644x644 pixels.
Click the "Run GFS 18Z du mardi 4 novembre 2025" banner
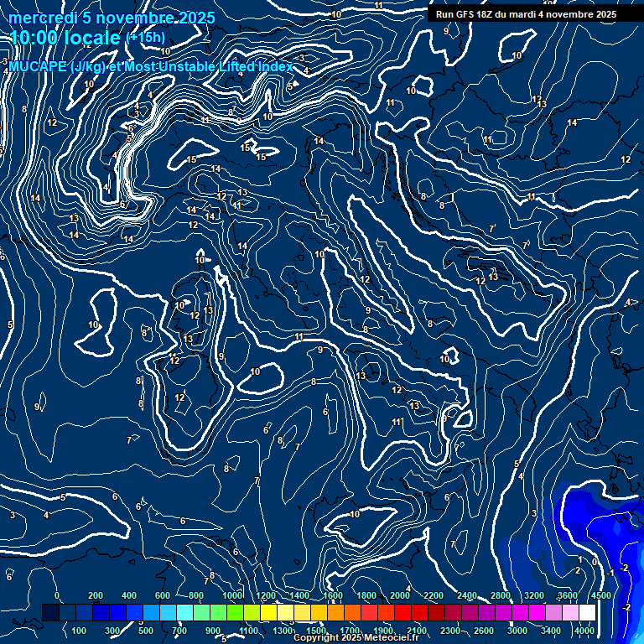526,14
